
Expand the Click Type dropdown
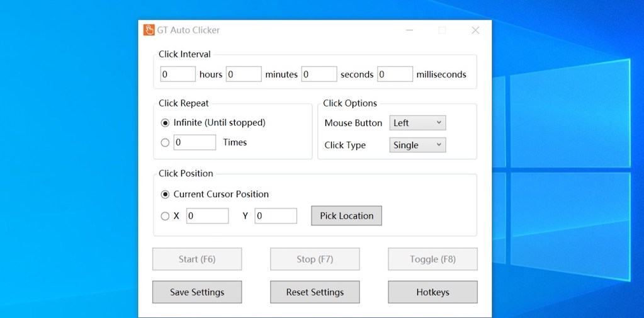(x=417, y=145)
